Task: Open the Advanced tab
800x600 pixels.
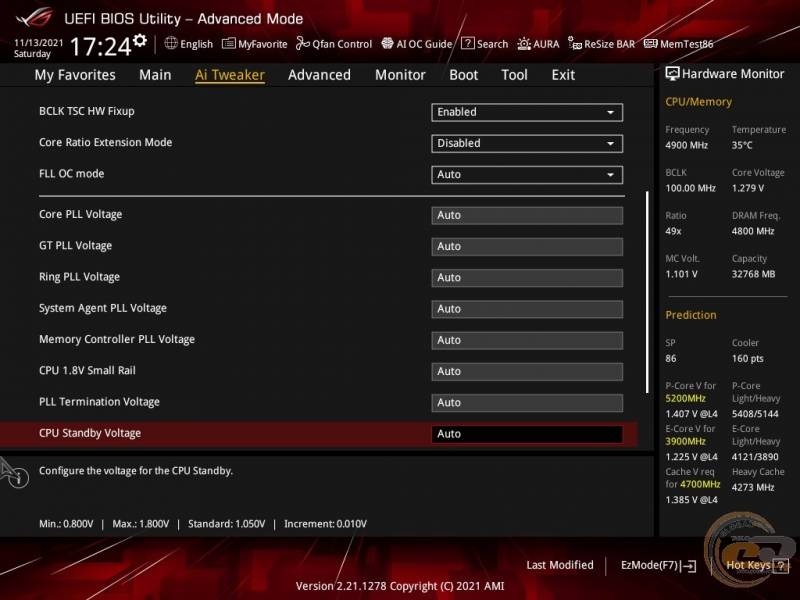Action: tap(319, 75)
